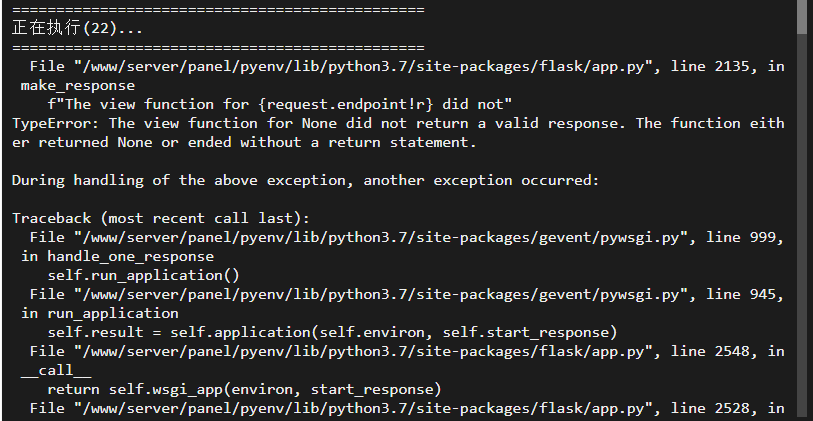Click the scrollbar track below the thumb
813x421 pixels.
pos(804,228)
